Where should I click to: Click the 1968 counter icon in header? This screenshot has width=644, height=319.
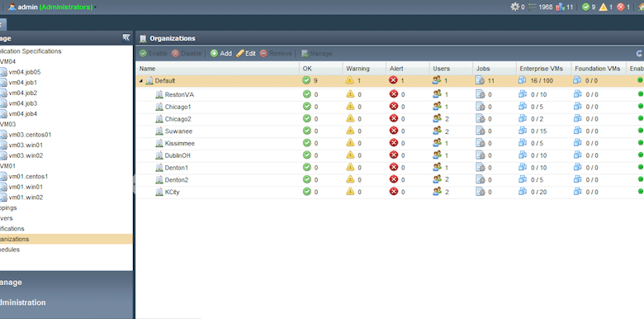click(533, 7)
